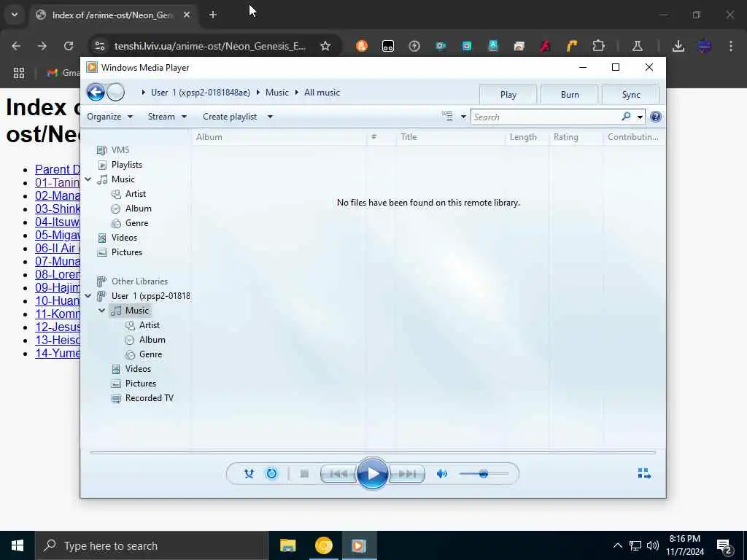This screenshot has width=747, height=560.
Task: Select Album under the local Music
Action: (x=138, y=209)
